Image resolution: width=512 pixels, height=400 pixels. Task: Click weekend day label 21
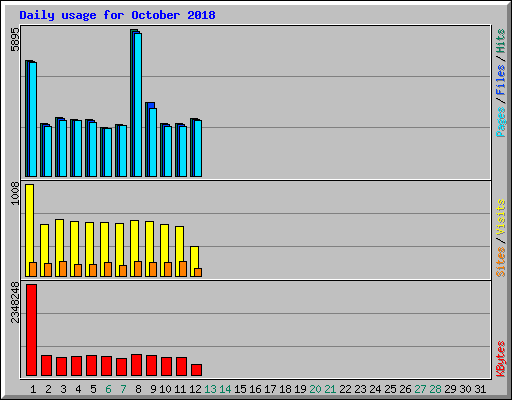330,389
